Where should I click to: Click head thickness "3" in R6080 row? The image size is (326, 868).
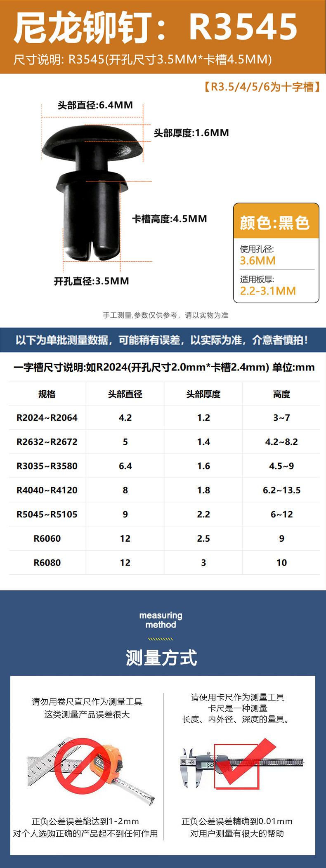click(x=203, y=563)
